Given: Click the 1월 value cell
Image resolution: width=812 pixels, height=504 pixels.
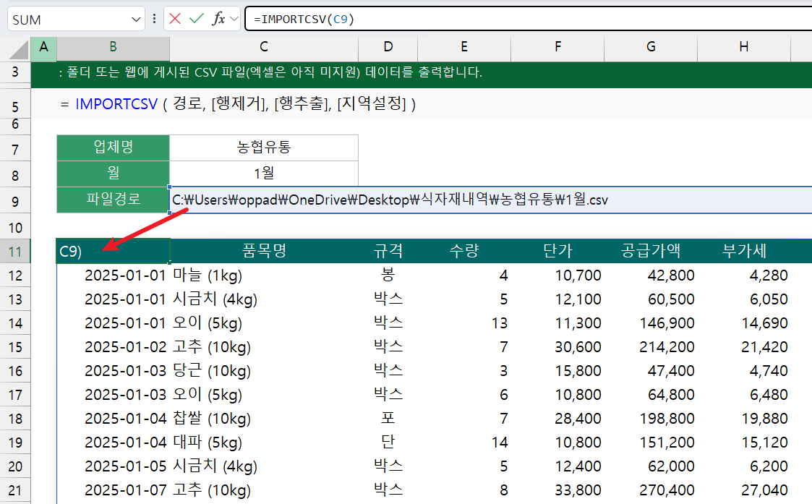Looking at the screenshot, I should point(264,174).
